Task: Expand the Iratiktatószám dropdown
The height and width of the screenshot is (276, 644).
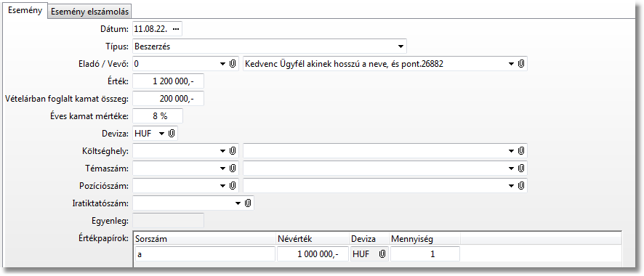Action: point(238,203)
